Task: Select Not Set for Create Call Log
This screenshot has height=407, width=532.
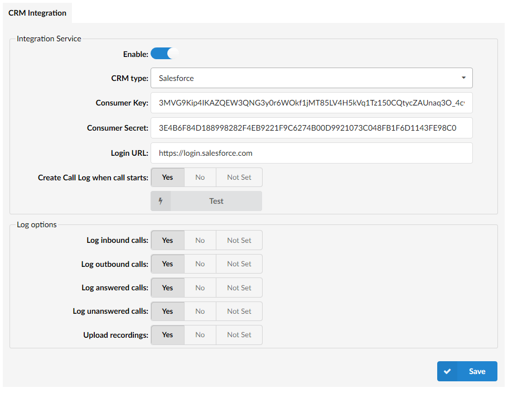Action: (239, 178)
